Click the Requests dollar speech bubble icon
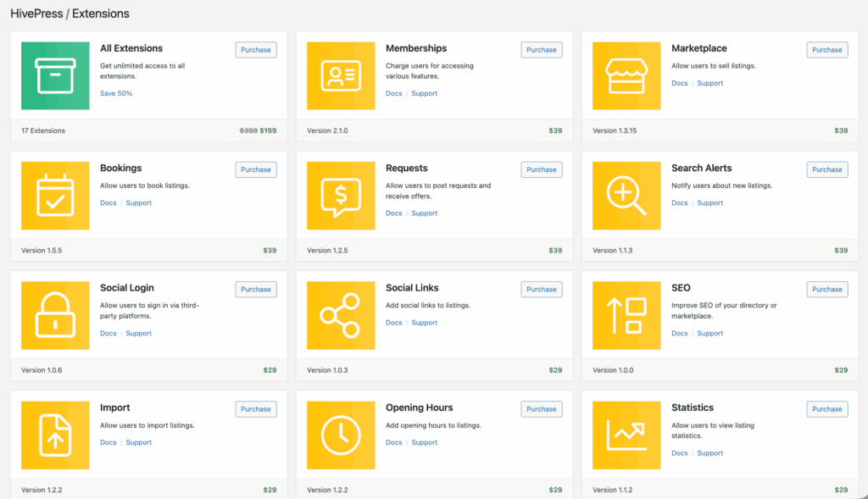Screen dimensions: 868x499 coord(341,196)
